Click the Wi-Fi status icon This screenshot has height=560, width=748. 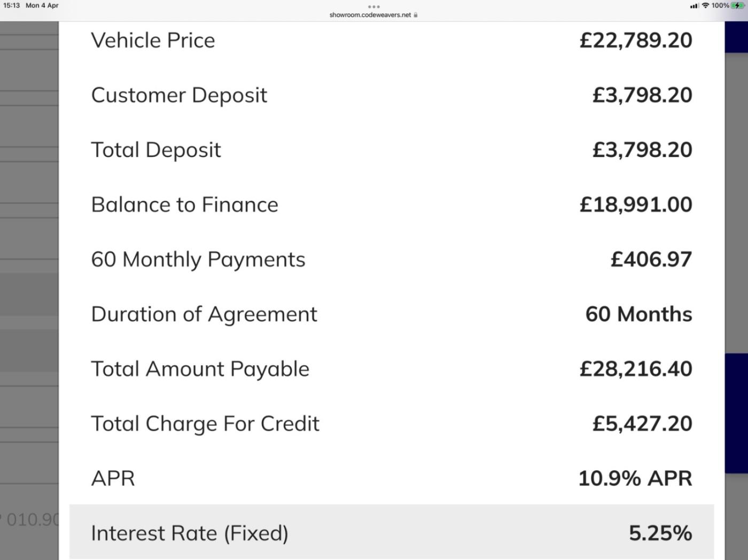pos(705,5)
